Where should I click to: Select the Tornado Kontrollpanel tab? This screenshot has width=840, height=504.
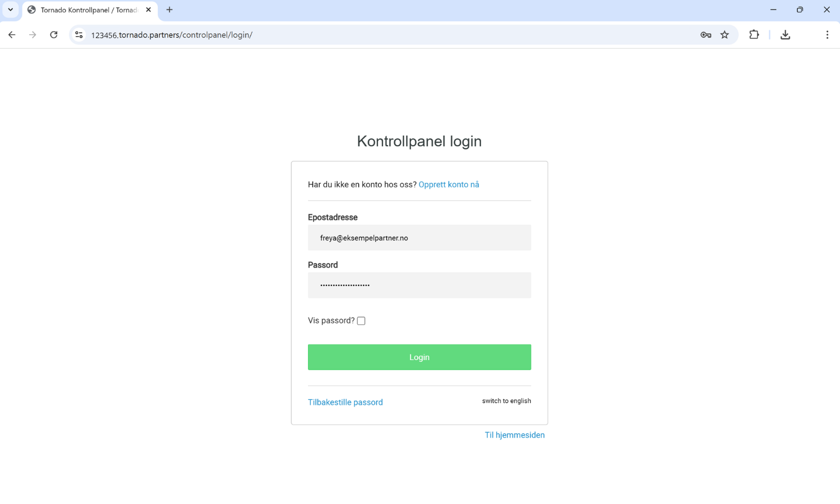[89, 10]
